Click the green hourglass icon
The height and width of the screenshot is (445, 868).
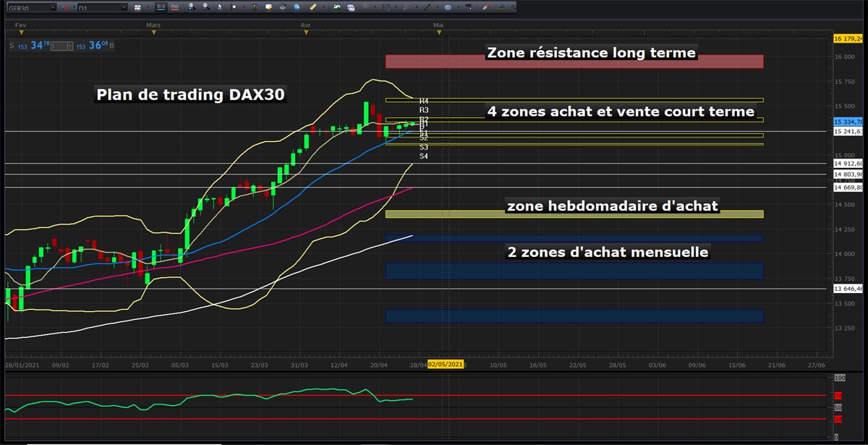(x=255, y=7)
